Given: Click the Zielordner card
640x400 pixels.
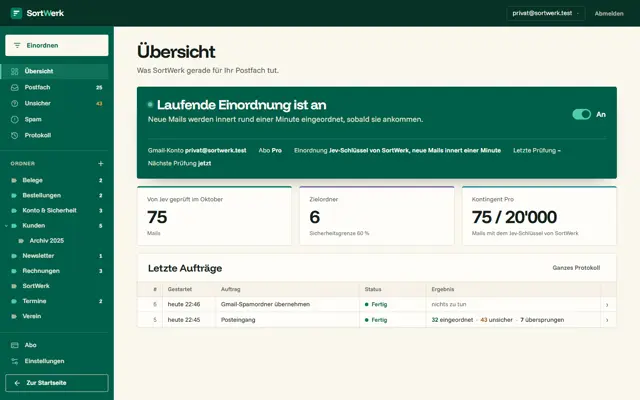Looking at the screenshot, I should 377,216.
